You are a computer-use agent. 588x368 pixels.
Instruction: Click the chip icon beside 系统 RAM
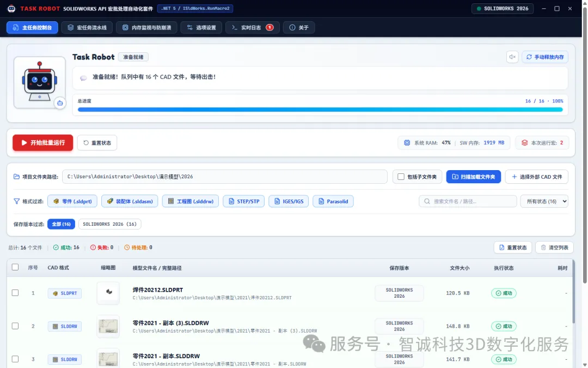[x=407, y=143]
